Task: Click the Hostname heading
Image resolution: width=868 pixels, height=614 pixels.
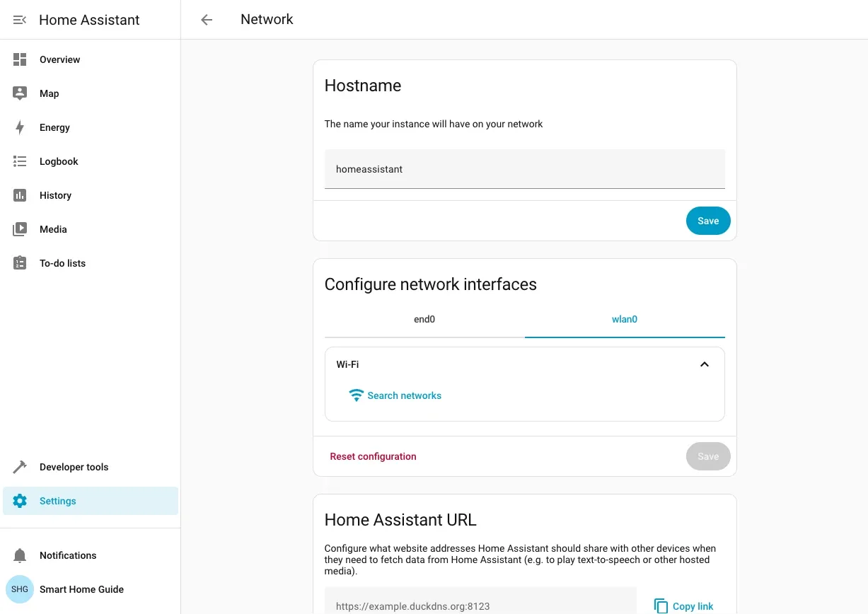Action: (363, 86)
